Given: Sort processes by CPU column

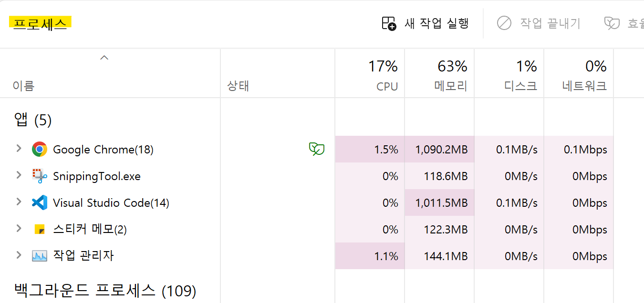Looking at the screenshot, I should tap(370, 74).
